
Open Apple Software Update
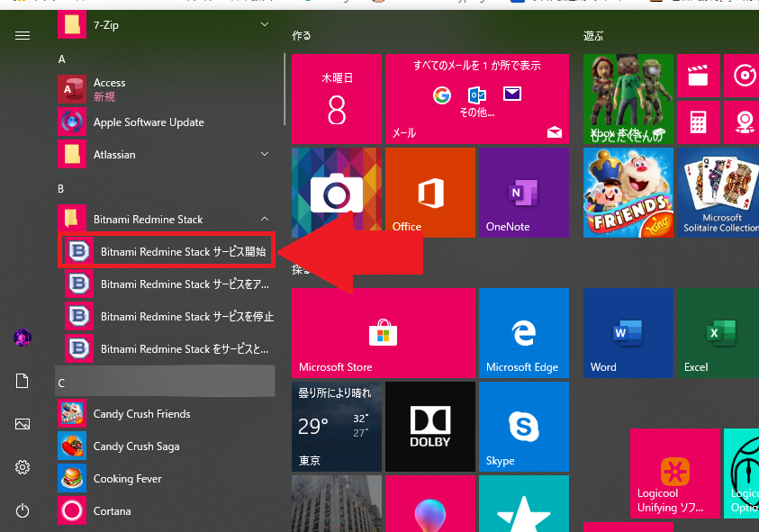point(166,122)
